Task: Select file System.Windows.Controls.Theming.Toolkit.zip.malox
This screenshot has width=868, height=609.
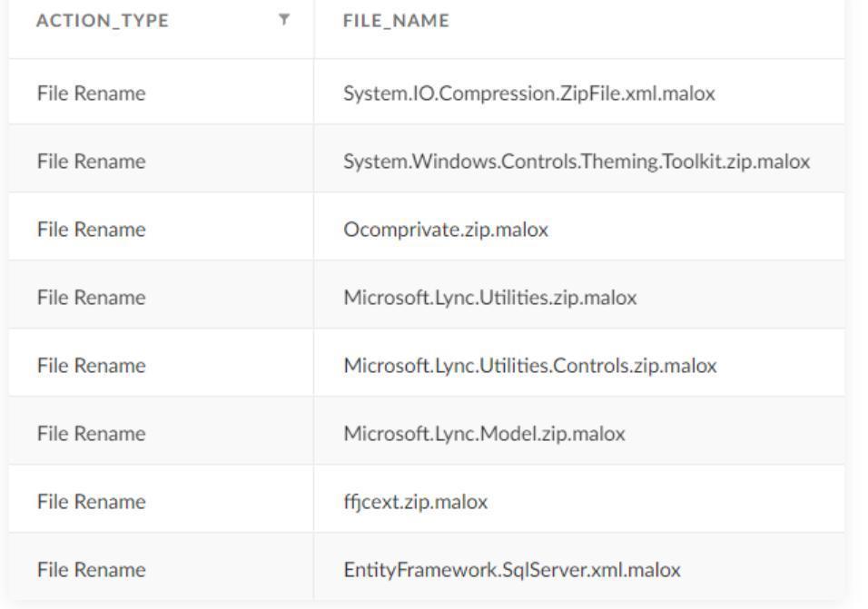Action: pos(577,161)
